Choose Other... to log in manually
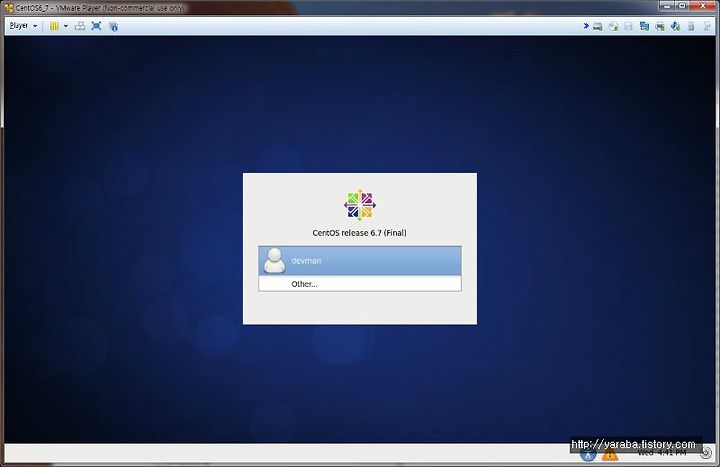 click(x=360, y=284)
